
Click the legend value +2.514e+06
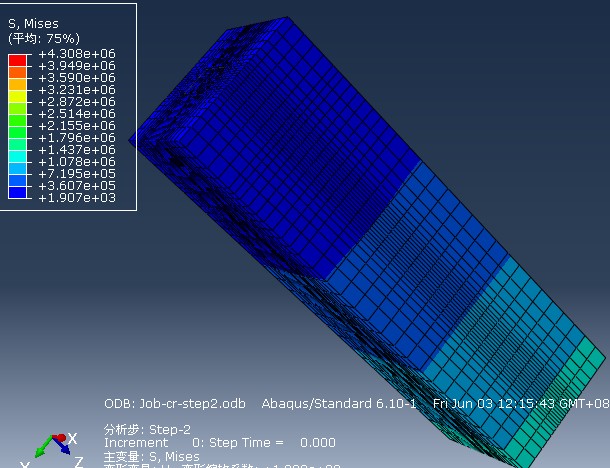[77, 114]
